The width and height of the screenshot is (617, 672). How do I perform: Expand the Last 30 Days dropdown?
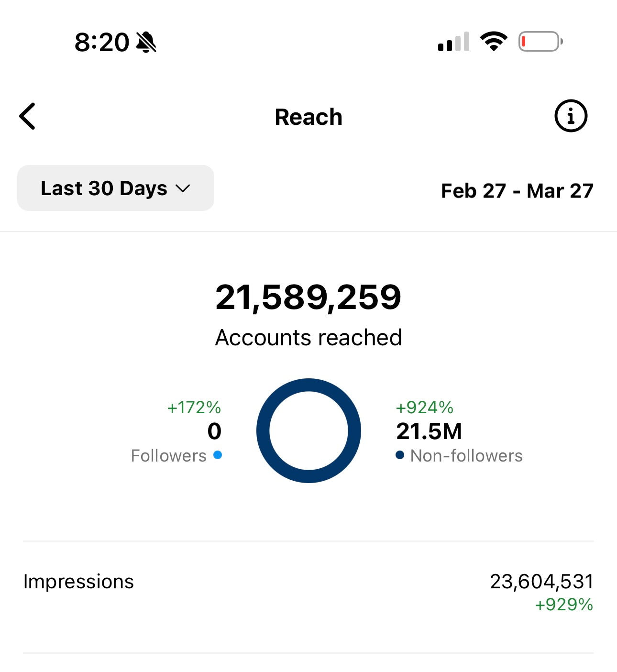pyautogui.click(x=115, y=188)
